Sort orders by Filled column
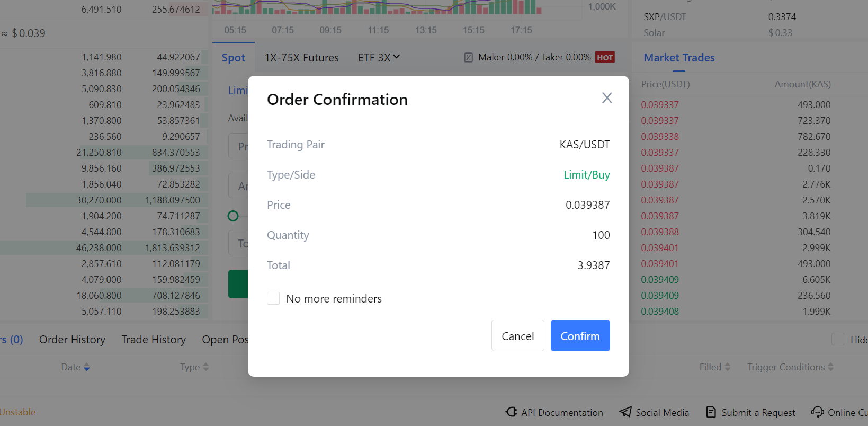 tap(715, 367)
